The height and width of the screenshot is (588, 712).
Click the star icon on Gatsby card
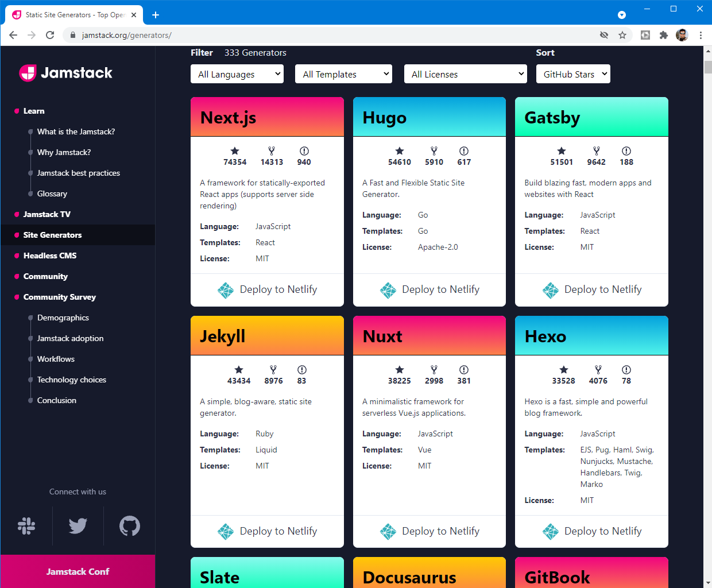coord(562,151)
